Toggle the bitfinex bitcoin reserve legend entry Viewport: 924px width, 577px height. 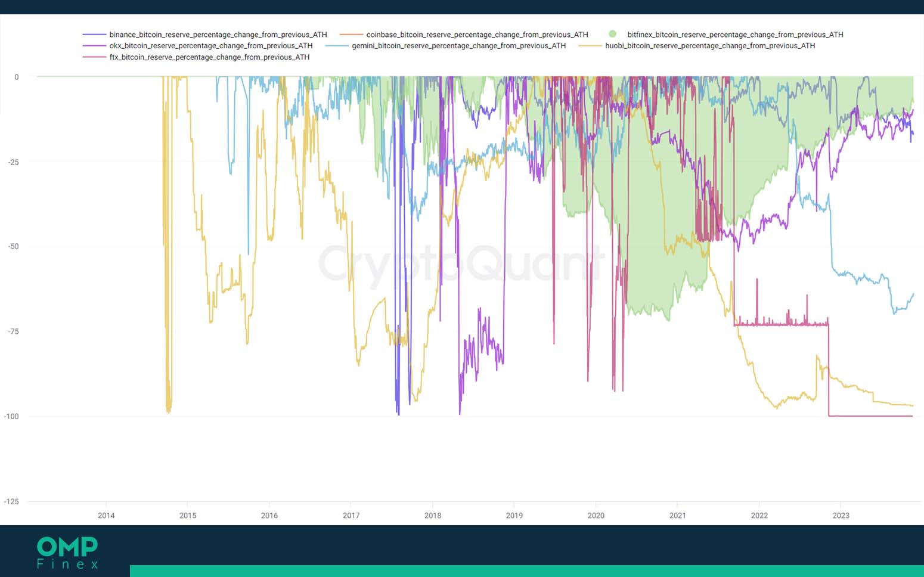[x=725, y=35]
